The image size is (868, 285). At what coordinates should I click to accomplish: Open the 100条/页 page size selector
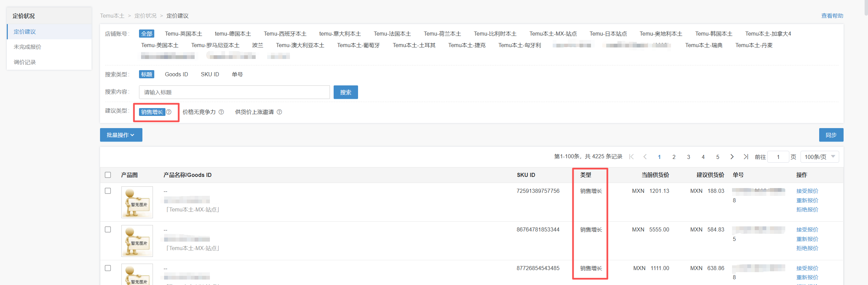point(820,157)
